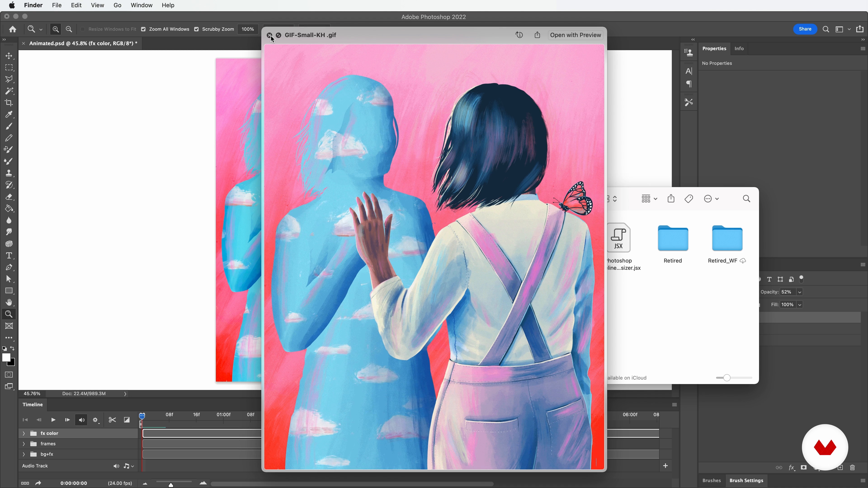
Task: Enable Resize Windows to Fit checkbox
Action: coord(83,29)
